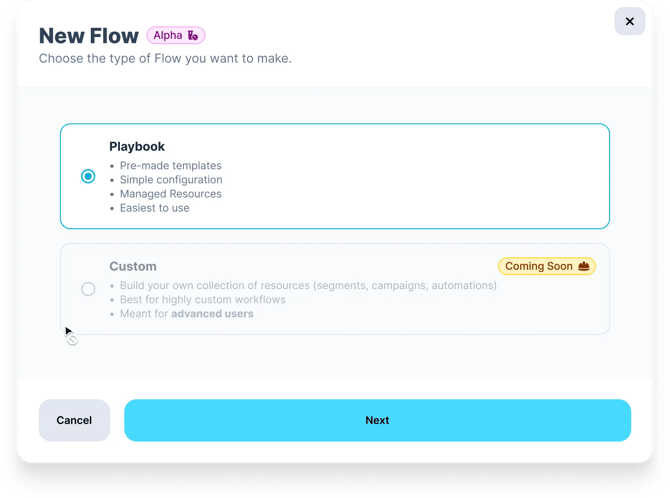Proceed with the Next button
Viewport: 670px width, 498px height.
[x=377, y=420]
